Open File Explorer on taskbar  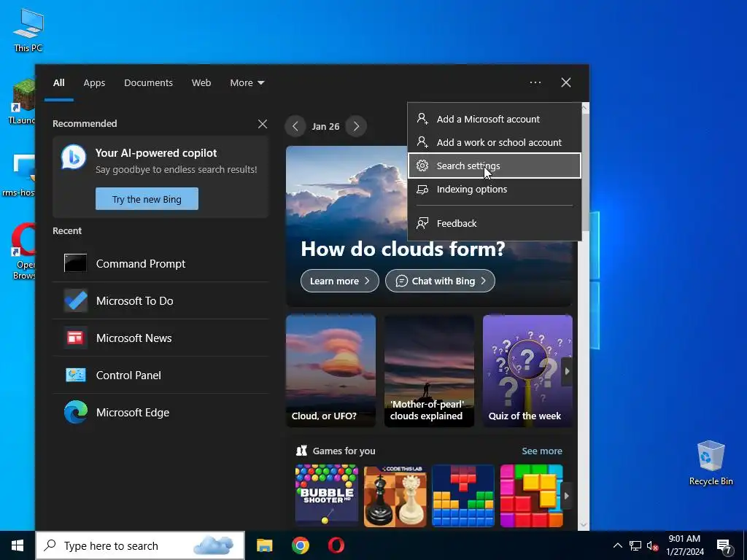[x=264, y=545]
